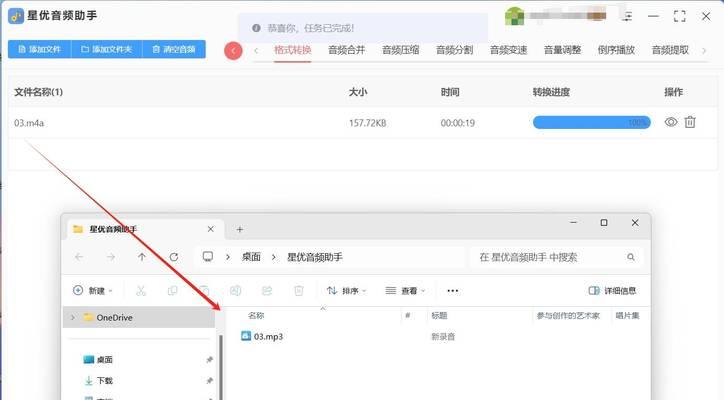Go up one folder in Explorer

[x=142, y=257]
